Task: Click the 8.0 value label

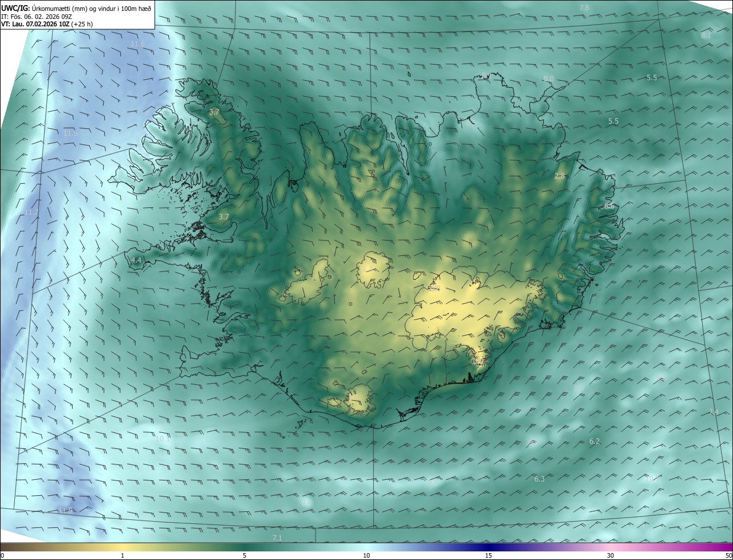Action: click(549, 78)
